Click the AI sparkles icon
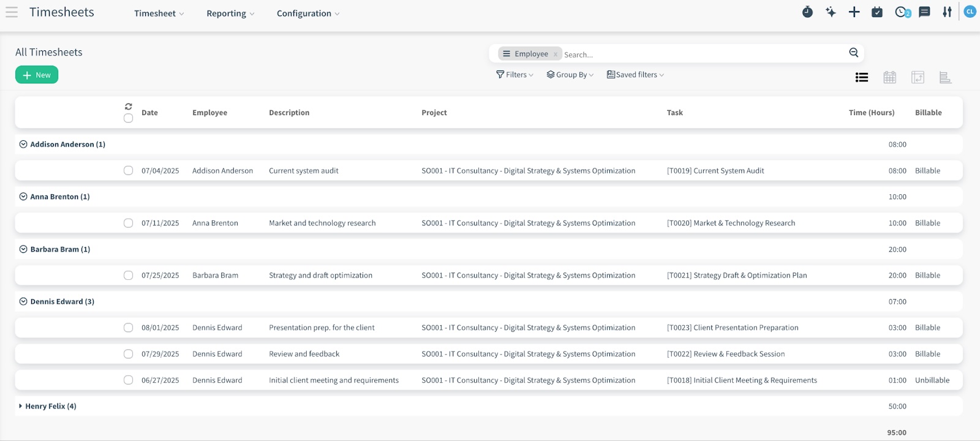 pos(831,12)
